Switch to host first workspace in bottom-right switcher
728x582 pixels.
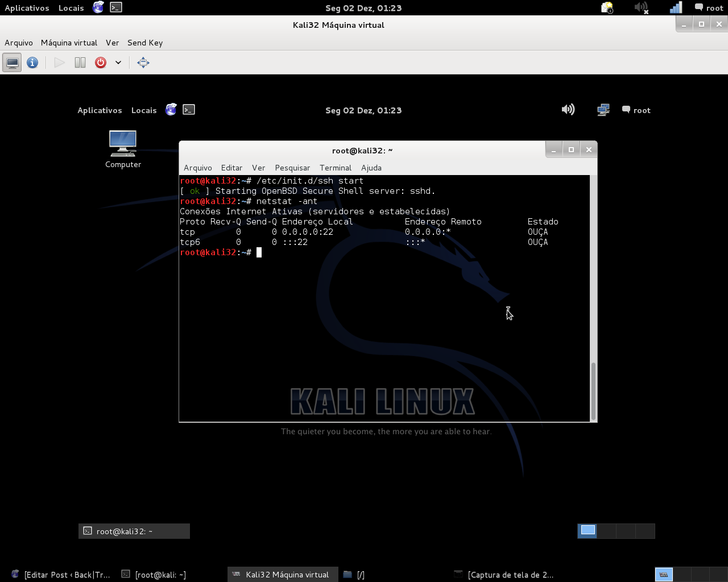(x=664, y=575)
